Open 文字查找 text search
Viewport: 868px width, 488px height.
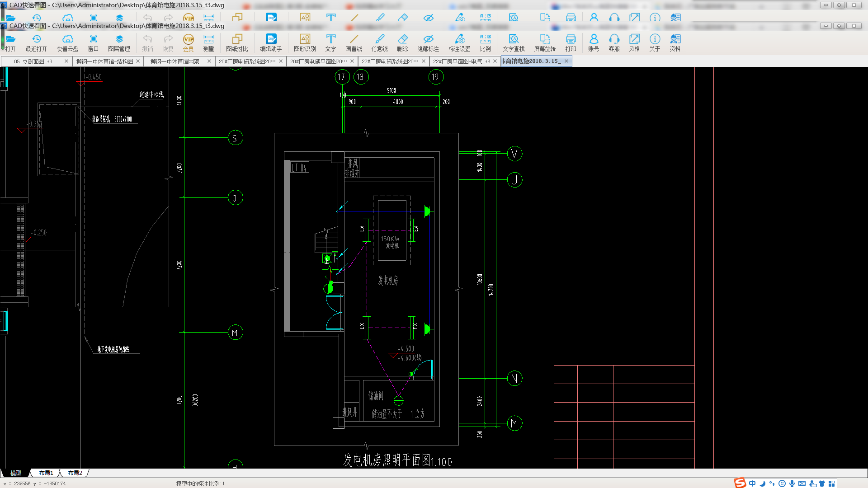pyautogui.click(x=514, y=43)
